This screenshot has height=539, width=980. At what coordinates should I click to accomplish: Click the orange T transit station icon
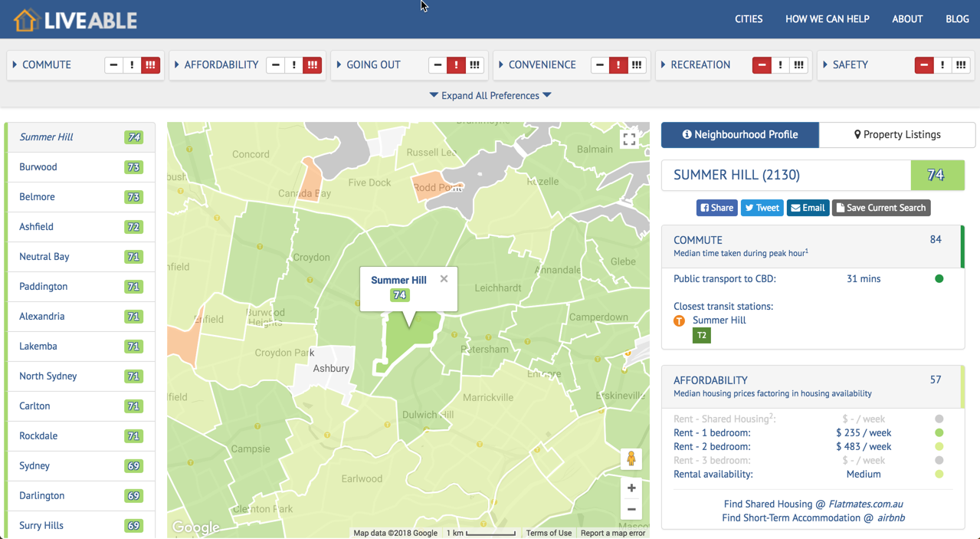coord(679,320)
